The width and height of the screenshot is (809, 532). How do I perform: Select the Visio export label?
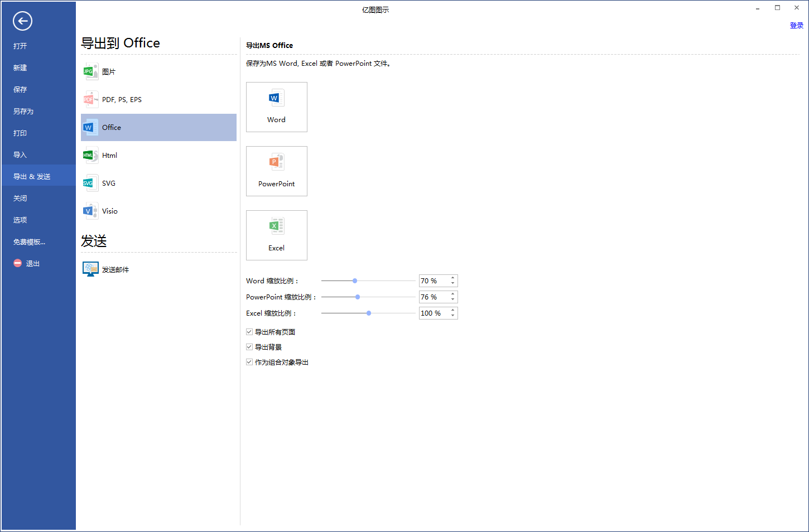[110, 211]
